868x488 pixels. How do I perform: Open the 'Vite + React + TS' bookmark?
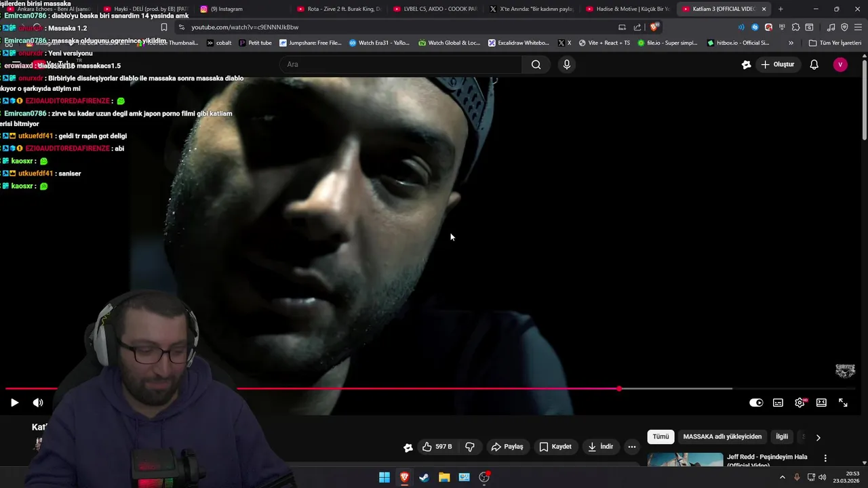pos(604,43)
